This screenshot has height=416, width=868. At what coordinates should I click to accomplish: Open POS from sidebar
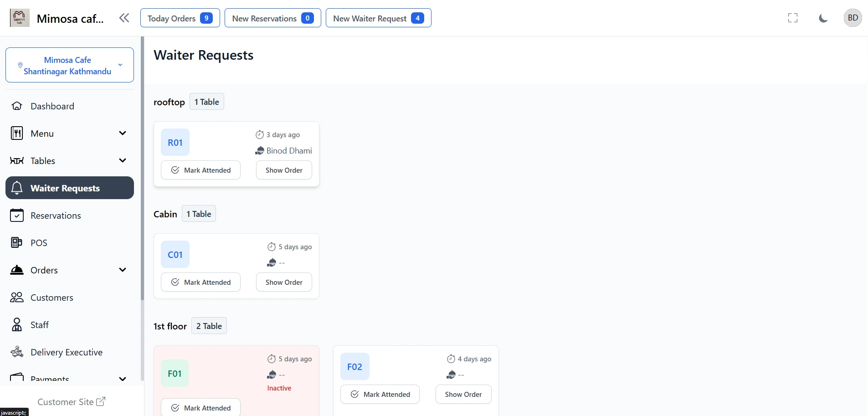click(39, 243)
